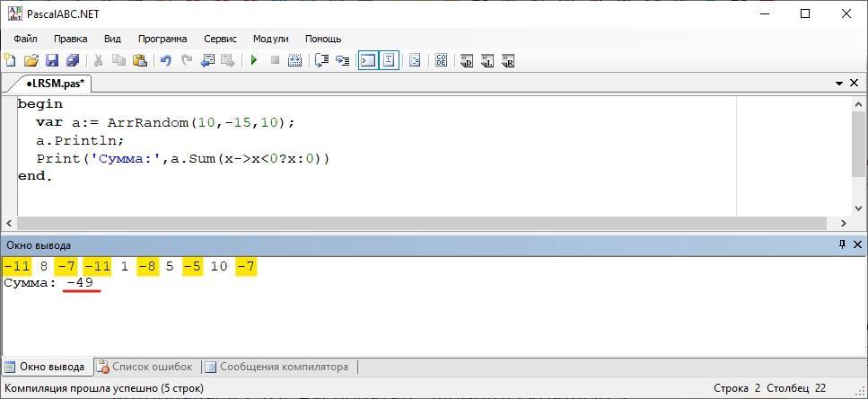Open the Вид menu
Viewport: 868px width, 399px height.
pos(112,39)
